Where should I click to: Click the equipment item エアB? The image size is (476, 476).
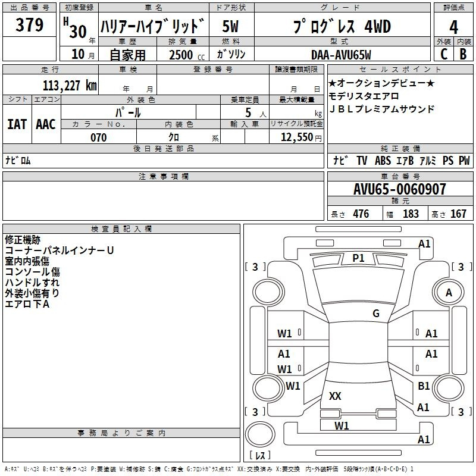(405, 161)
